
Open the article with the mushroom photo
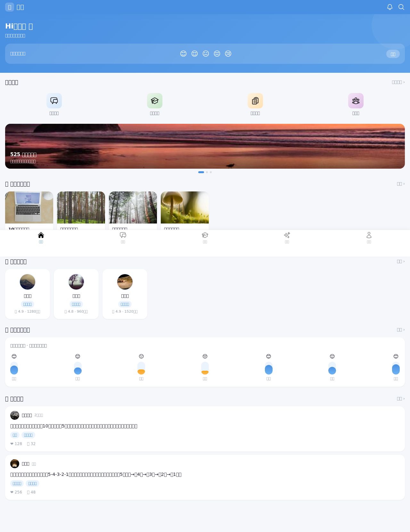click(x=185, y=210)
